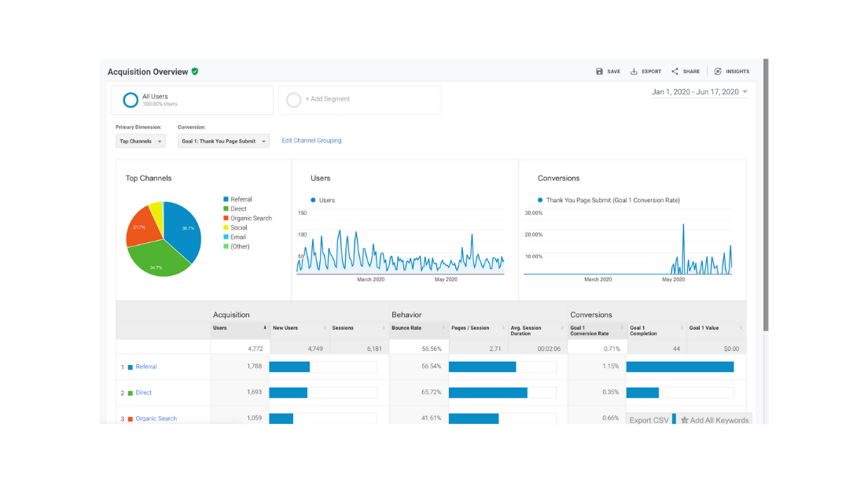The image size is (868, 483).
Task: Click the Referral goal completion bar
Action: click(680, 367)
